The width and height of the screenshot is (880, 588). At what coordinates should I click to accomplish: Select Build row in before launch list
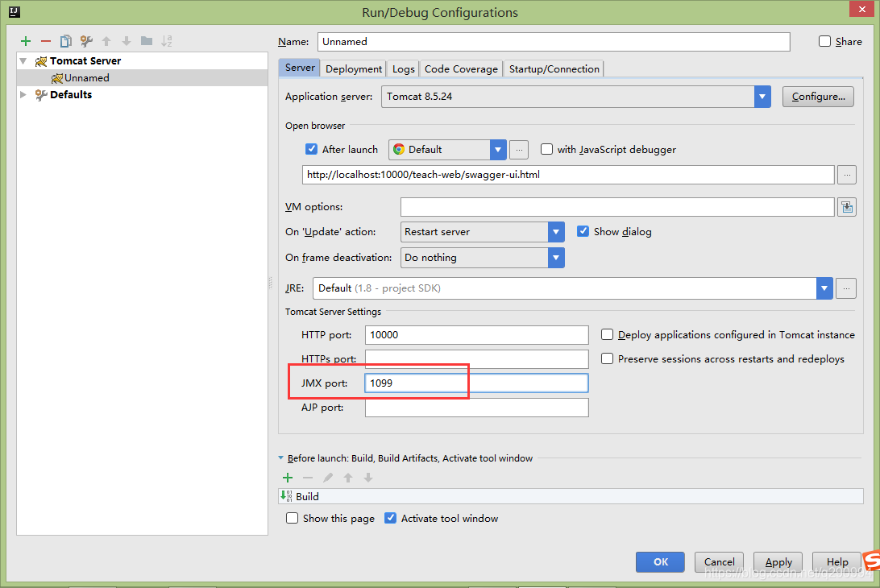pos(571,496)
